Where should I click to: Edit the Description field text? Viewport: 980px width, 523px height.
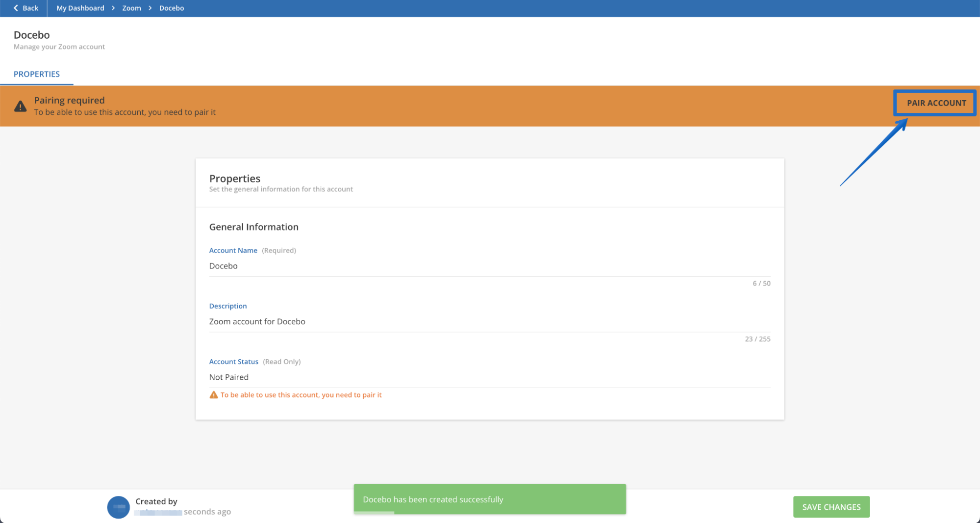(490, 321)
